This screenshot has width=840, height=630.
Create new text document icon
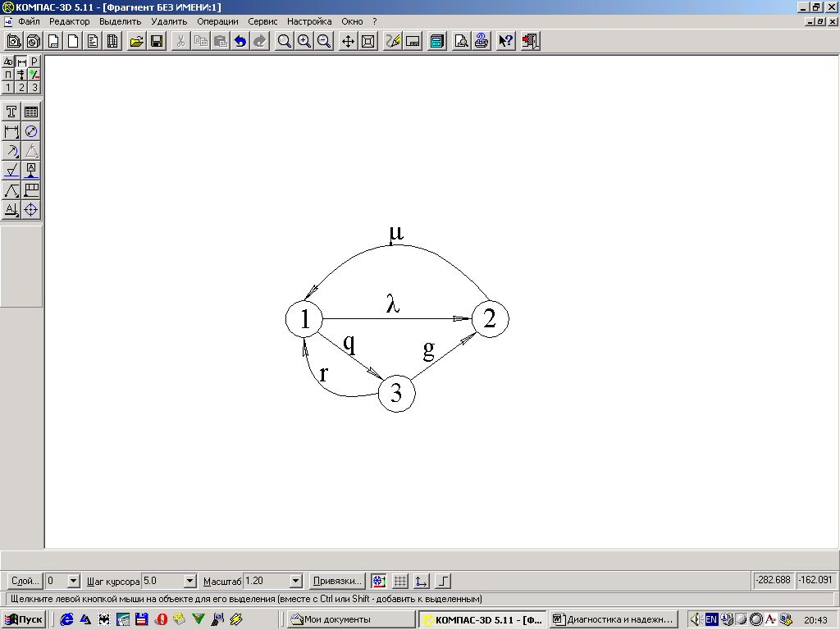[x=93, y=41]
